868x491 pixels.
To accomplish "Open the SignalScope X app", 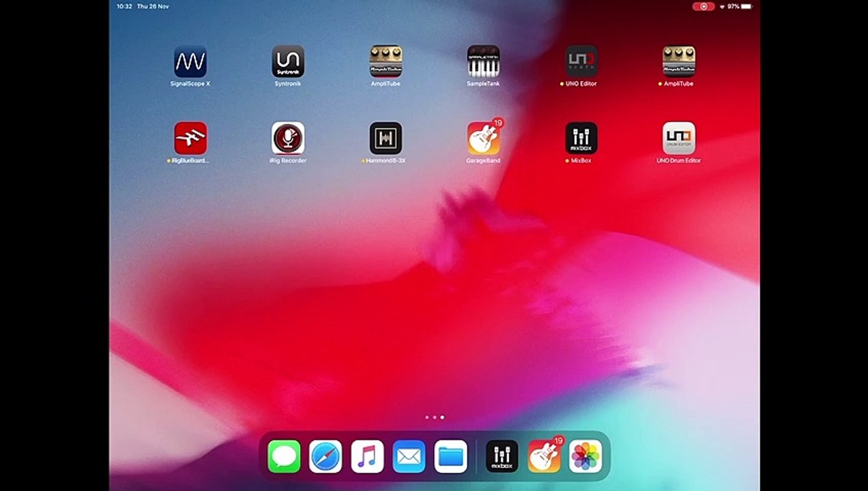I will pos(190,61).
